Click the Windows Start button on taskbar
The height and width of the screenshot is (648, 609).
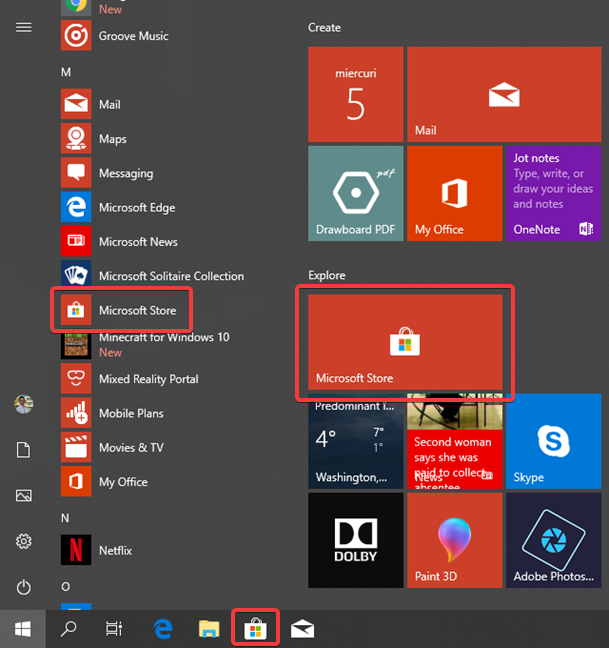[x=23, y=629]
